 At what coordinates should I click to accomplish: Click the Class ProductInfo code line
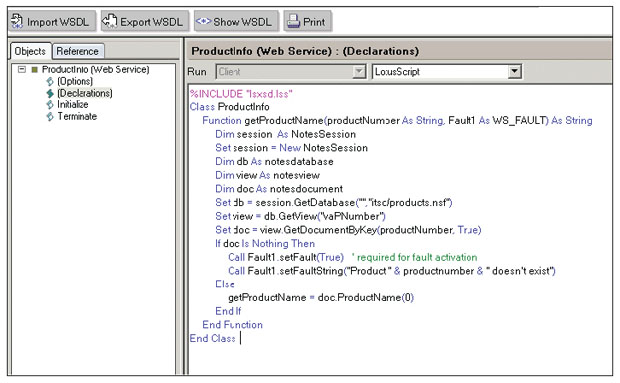point(229,107)
